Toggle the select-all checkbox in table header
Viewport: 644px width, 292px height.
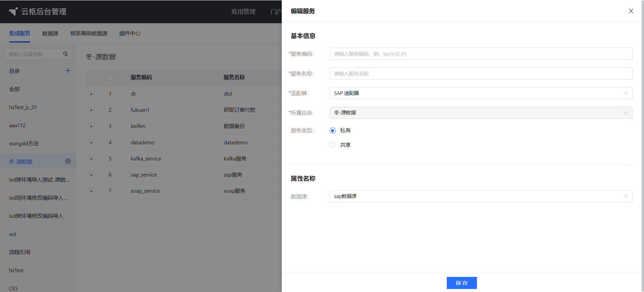point(110,78)
